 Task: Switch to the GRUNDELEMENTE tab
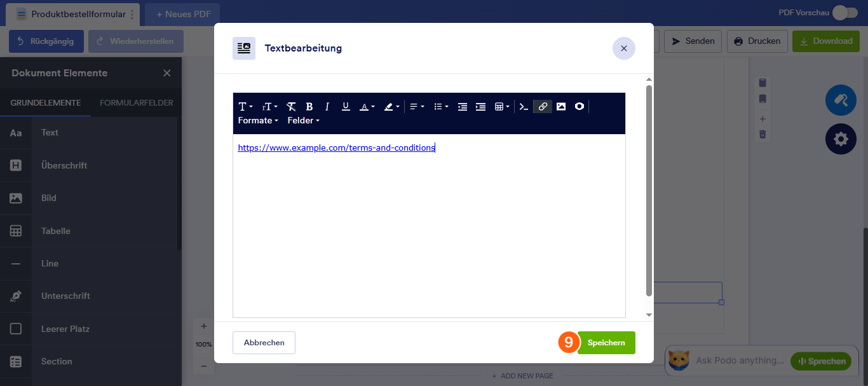tap(46, 102)
